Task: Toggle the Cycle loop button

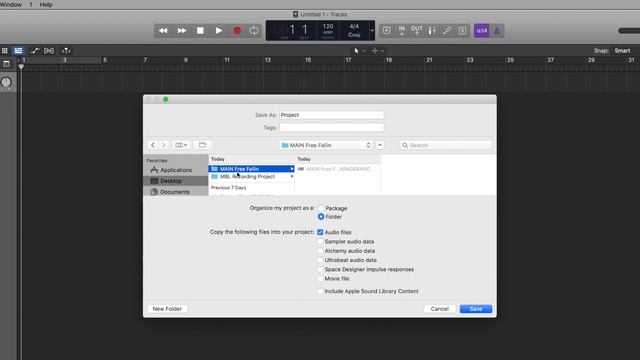Action: coord(254,31)
